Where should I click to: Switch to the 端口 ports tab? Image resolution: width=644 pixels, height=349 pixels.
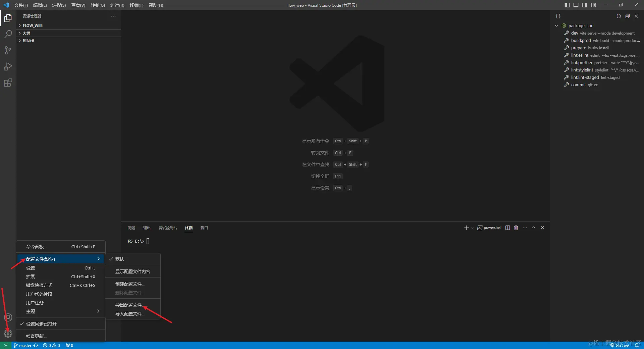pyautogui.click(x=204, y=228)
